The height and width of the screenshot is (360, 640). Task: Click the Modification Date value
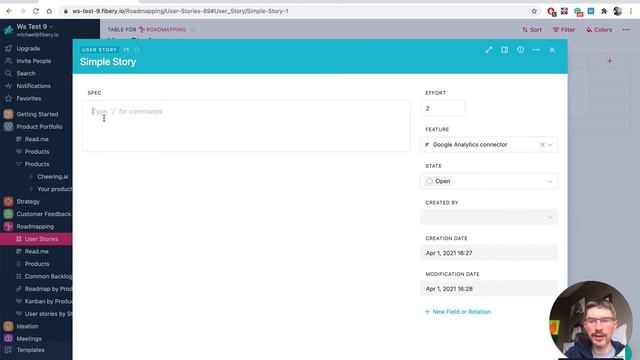(489, 289)
